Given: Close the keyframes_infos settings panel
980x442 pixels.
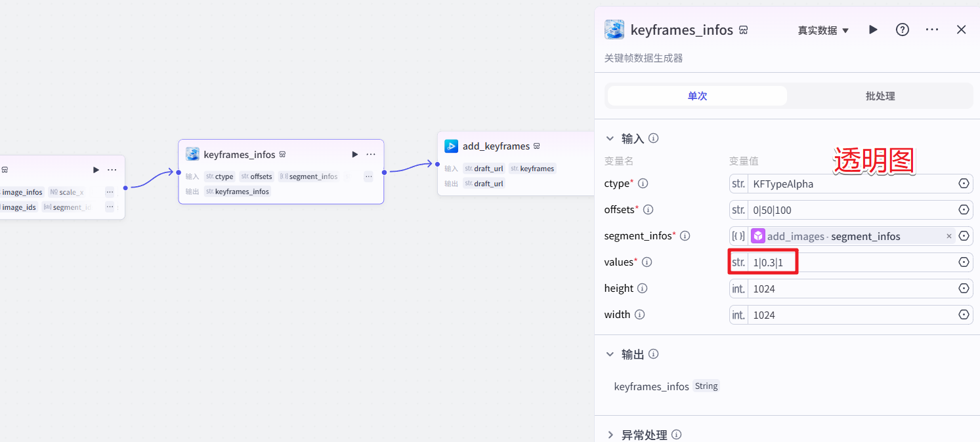Looking at the screenshot, I should (x=962, y=30).
